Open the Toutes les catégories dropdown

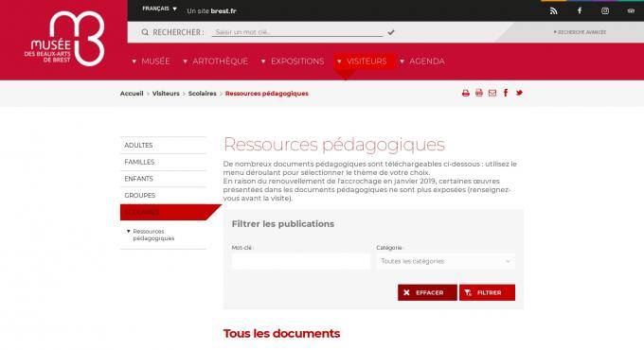tap(445, 261)
